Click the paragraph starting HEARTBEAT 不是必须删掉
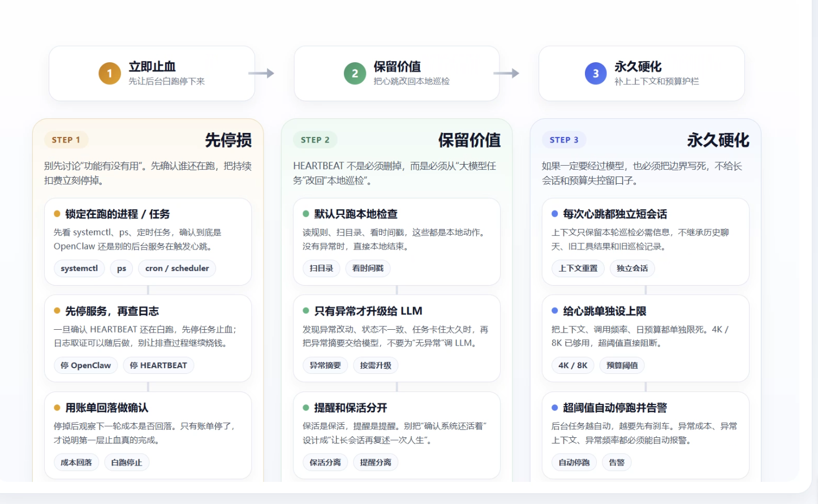Image resolution: width=818 pixels, height=504 pixels. pos(395,173)
